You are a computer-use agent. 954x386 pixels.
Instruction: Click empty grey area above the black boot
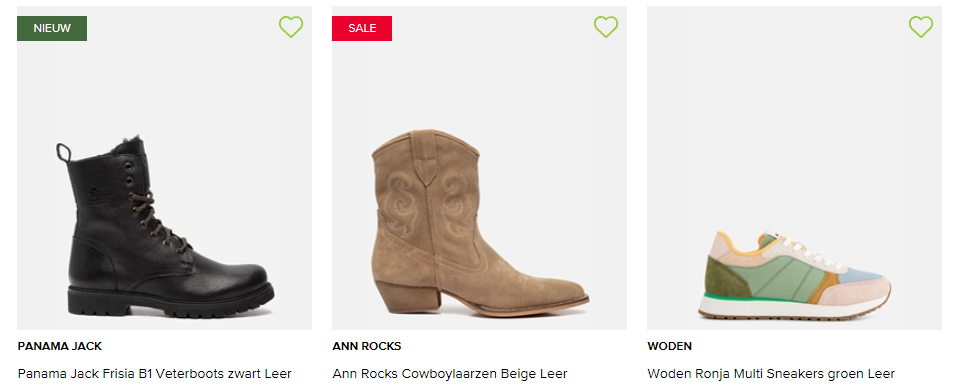(x=164, y=85)
